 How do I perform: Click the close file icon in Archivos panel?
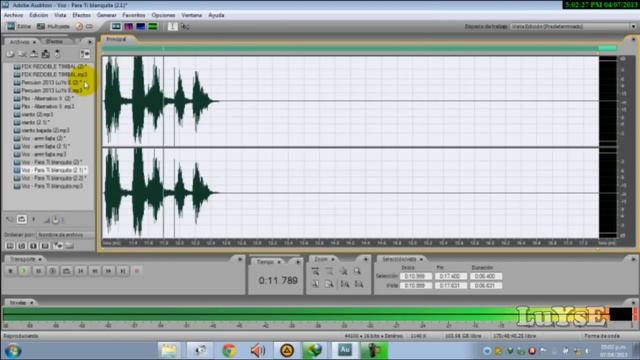tap(22, 54)
